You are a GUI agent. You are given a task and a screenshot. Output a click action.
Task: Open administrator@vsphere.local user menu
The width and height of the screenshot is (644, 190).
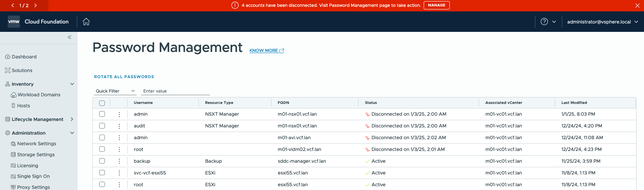click(x=602, y=22)
